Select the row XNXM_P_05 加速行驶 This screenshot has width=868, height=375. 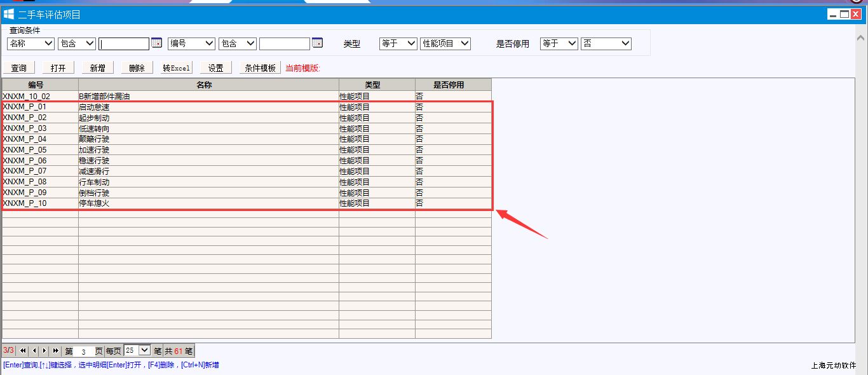click(191, 150)
